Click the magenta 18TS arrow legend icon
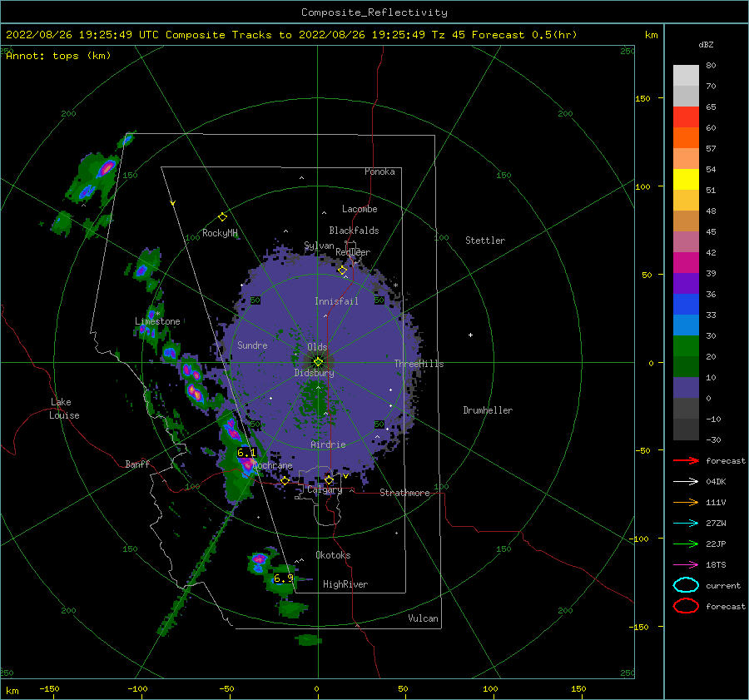 tap(686, 565)
